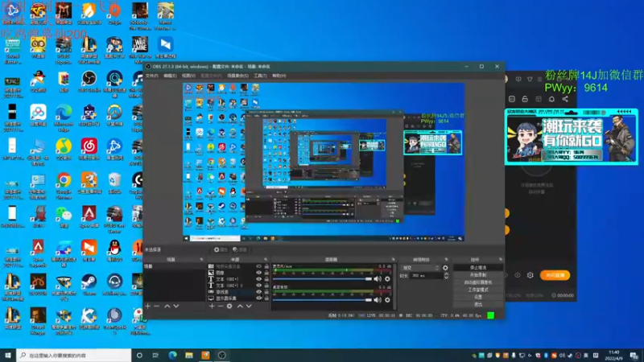Click 开始录制 to start recording
Image resolution: width=644 pixels, height=362 pixels.
tap(478, 275)
